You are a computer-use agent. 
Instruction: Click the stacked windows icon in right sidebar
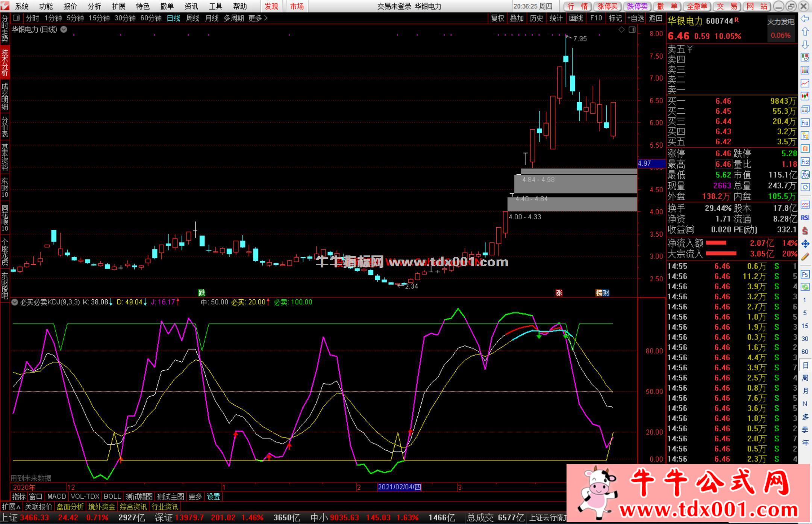805,109
